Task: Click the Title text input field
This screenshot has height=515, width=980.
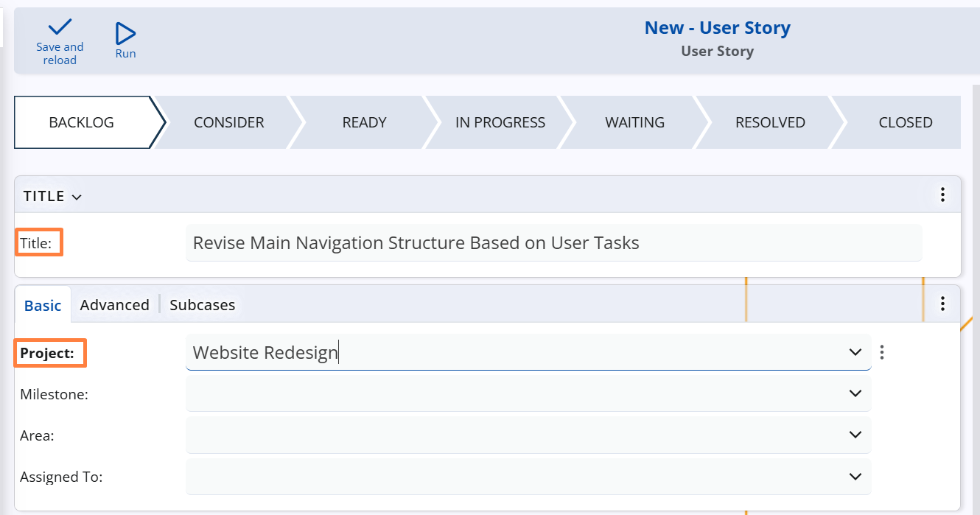Action: tap(553, 242)
